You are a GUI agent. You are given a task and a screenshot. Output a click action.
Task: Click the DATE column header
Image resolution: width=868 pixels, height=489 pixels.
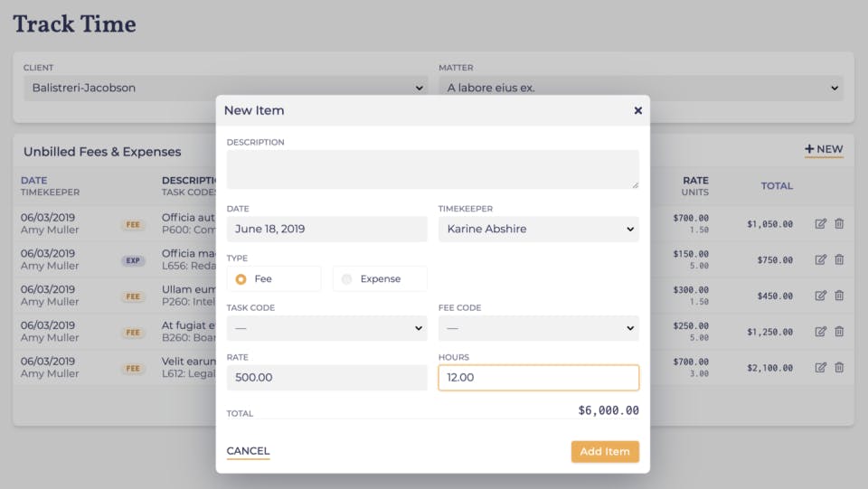coord(33,181)
